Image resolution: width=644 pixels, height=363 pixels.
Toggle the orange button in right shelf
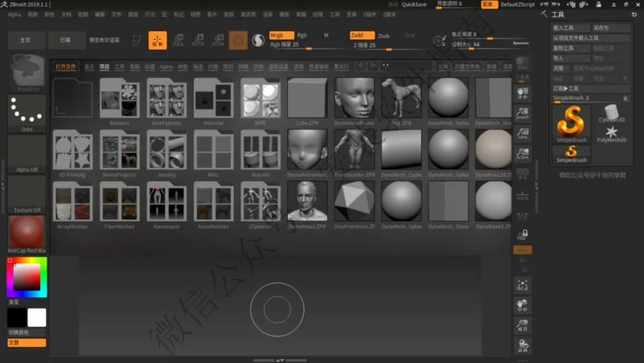[x=522, y=250]
